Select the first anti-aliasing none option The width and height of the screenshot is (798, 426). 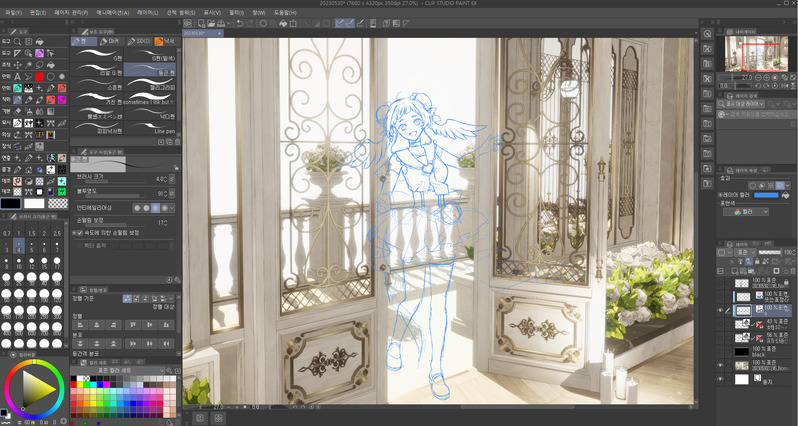tap(137, 208)
